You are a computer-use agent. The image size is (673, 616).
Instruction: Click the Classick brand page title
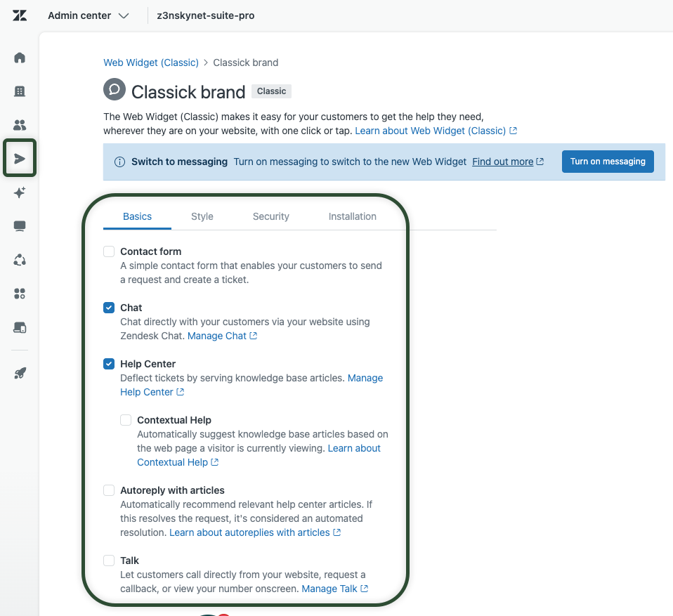coord(188,92)
